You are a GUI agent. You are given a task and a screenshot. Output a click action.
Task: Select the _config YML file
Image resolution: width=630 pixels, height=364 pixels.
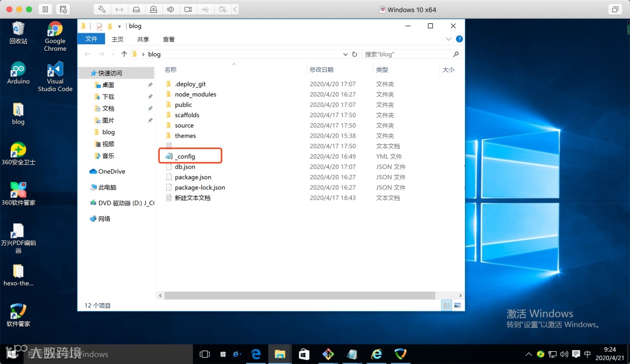(185, 156)
